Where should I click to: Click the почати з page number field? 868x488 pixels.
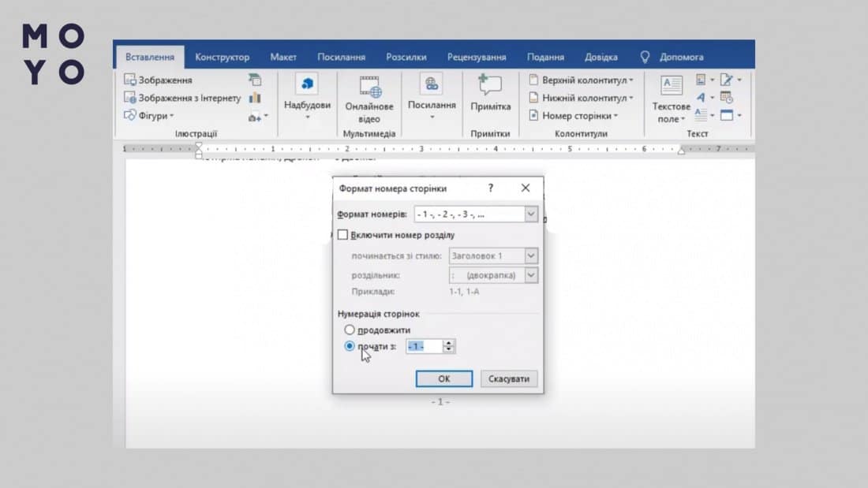[x=424, y=346]
